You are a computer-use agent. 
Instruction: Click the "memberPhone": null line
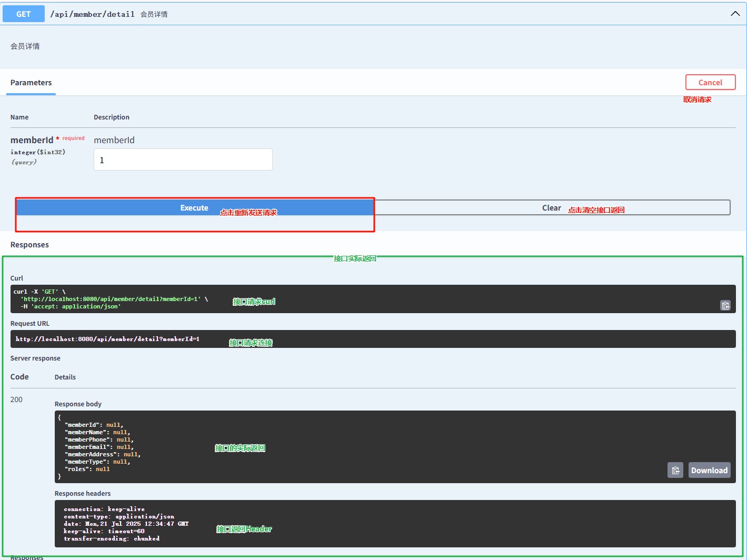[99, 439]
